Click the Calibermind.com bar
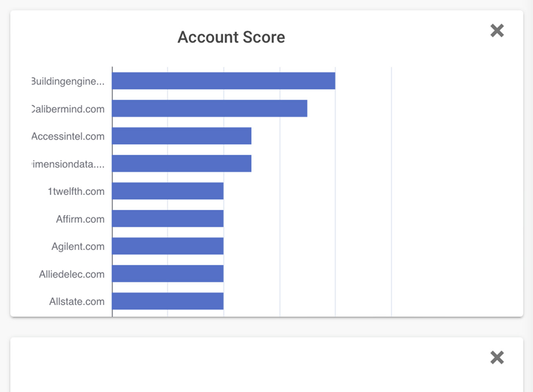This screenshot has height=392, width=533. pyautogui.click(x=210, y=108)
